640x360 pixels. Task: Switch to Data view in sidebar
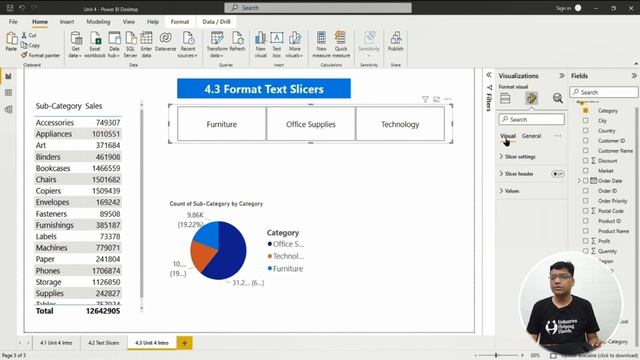tap(9, 93)
